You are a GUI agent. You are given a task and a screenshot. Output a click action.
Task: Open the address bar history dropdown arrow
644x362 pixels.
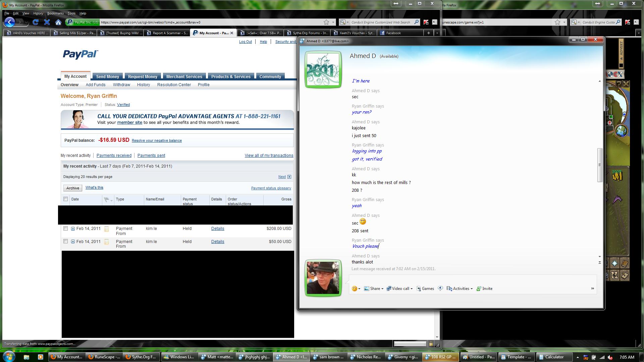point(333,22)
